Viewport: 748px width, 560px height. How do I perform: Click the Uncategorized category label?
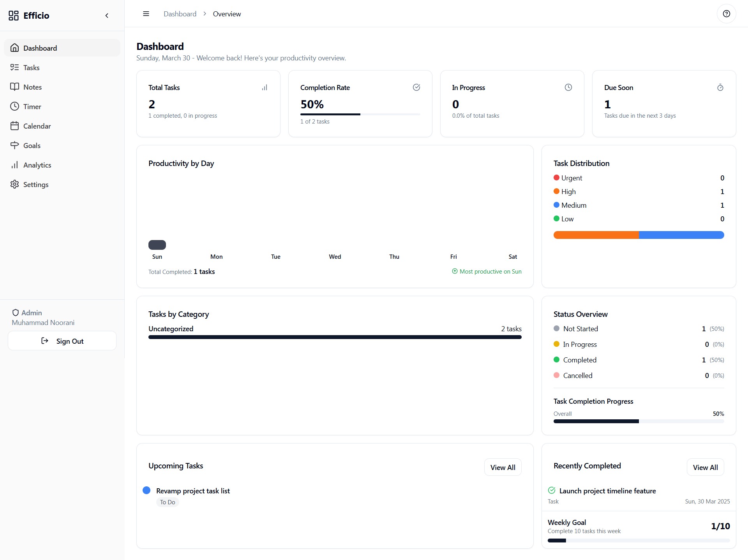pyautogui.click(x=171, y=329)
